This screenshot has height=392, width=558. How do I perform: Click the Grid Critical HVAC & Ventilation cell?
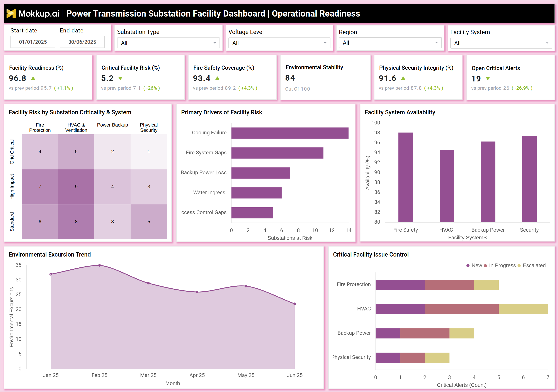(x=76, y=152)
